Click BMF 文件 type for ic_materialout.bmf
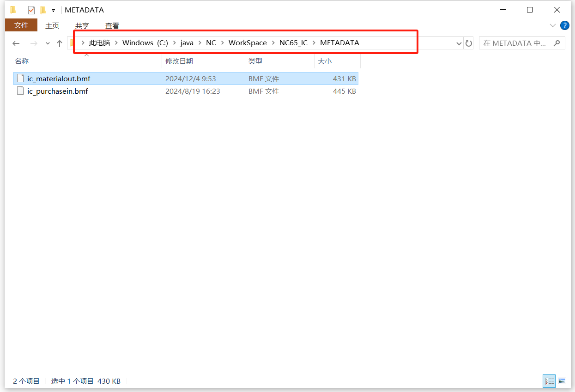 point(264,79)
